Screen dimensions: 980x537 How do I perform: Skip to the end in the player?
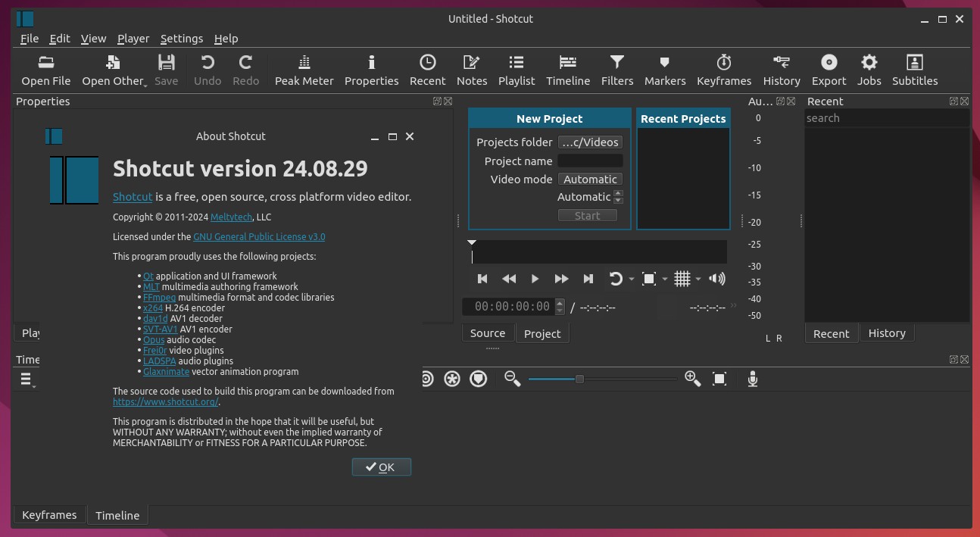coord(588,279)
